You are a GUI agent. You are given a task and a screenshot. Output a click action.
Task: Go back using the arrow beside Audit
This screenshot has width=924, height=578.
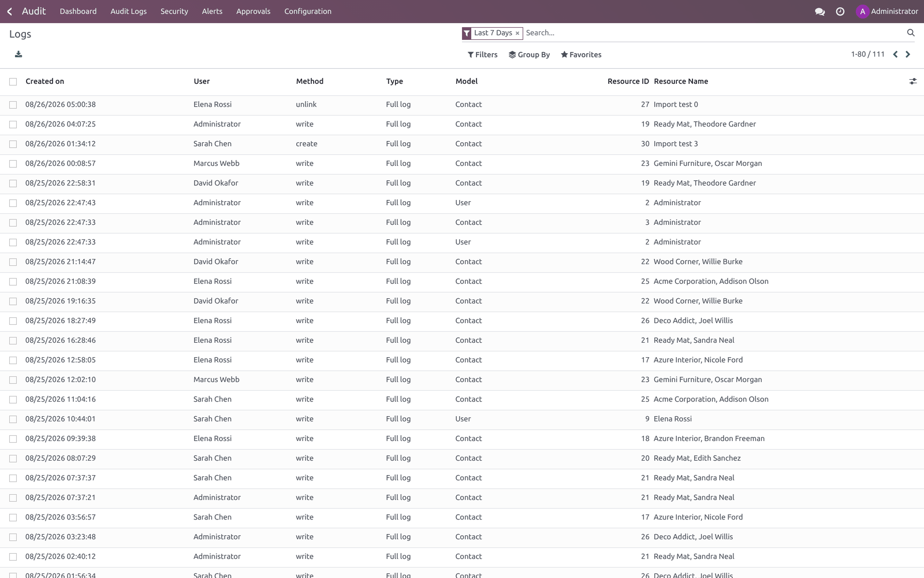10,12
